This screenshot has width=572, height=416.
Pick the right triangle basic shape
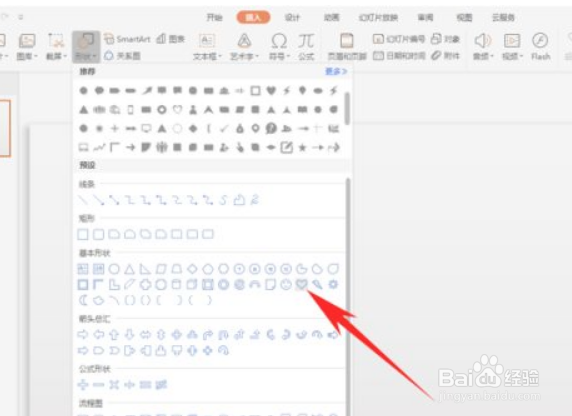pyautogui.click(x=145, y=269)
